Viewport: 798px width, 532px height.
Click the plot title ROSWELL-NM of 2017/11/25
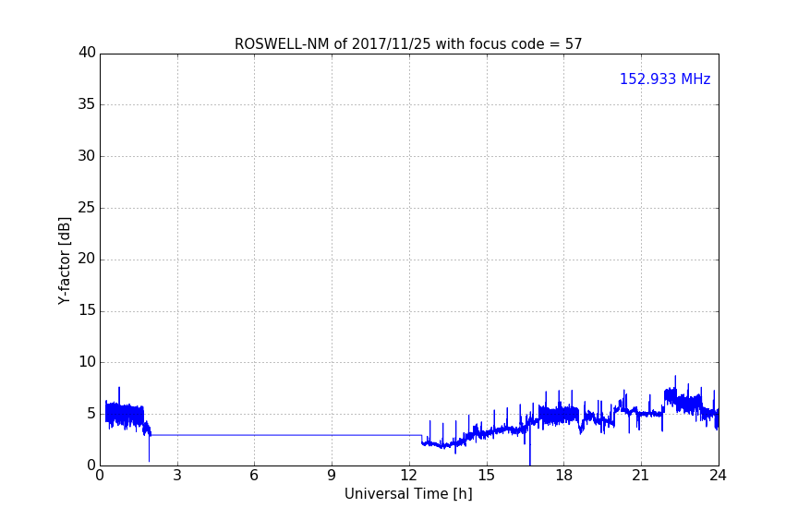click(x=408, y=44)
